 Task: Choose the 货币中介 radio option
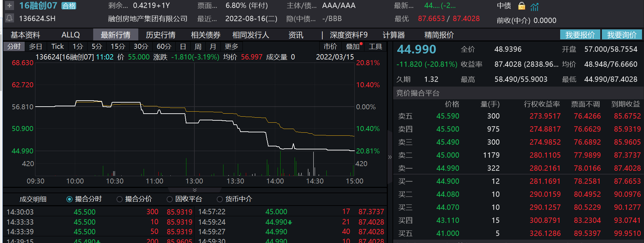[220, 199]
